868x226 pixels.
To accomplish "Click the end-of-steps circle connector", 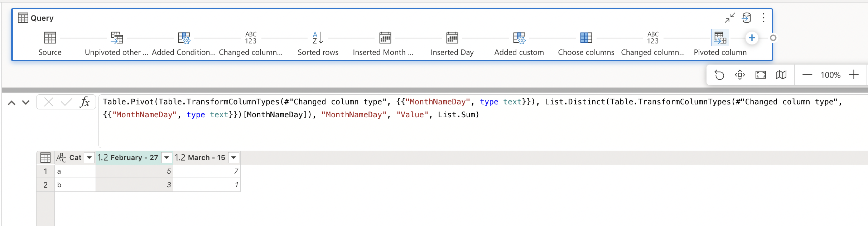I will (x=773, y=38).
